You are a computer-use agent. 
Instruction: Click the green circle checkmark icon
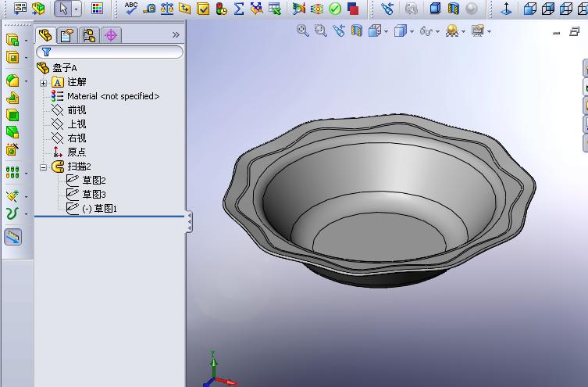[335, 9]
